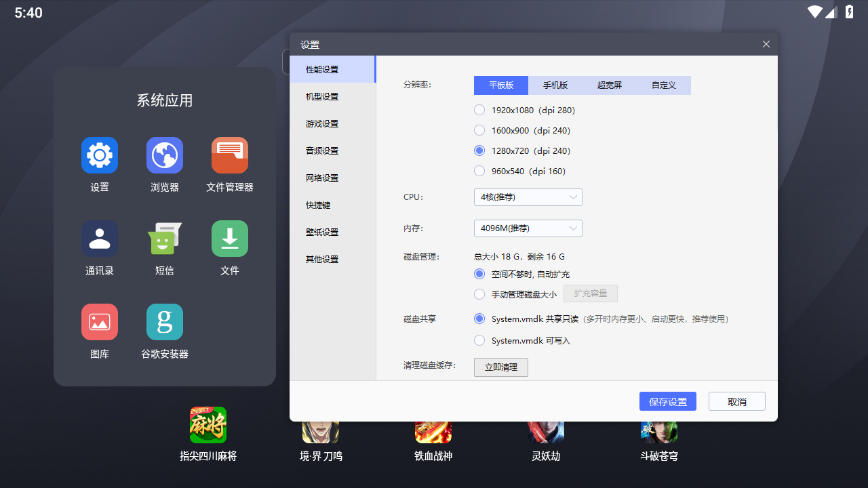Screen dimensions: 868x488
Task: Expand the CPU cores dropdown
Action: pyautogui.click(x=528, y=197)
